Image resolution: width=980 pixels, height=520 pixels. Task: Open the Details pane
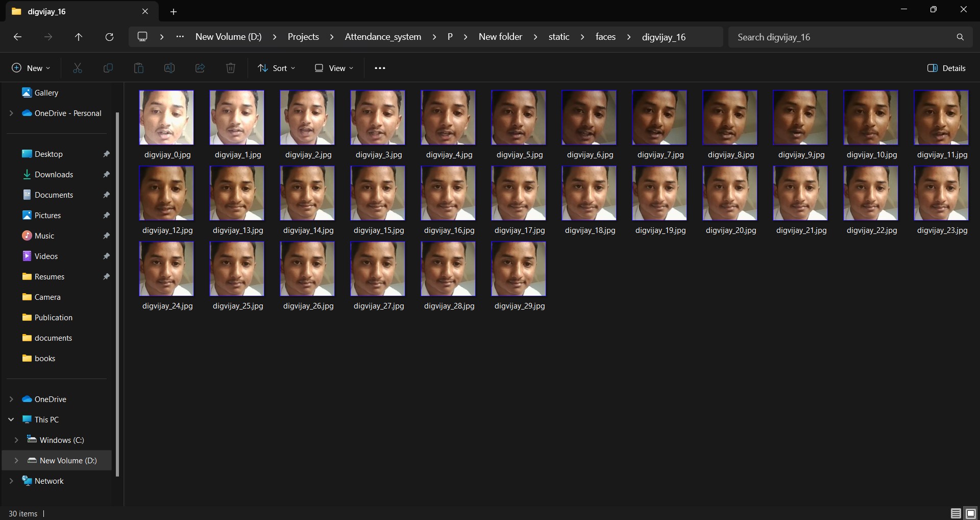pyautogui.click(x=947, y=68)
